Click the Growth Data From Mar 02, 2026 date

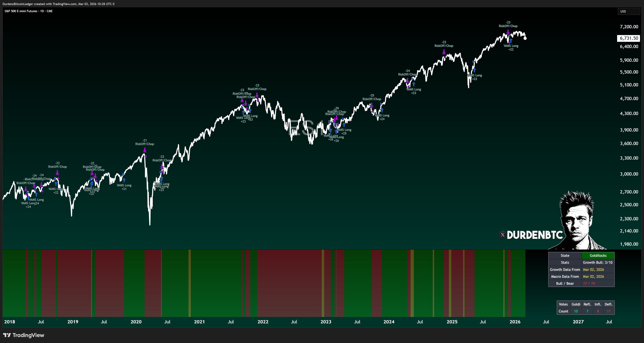pyautogui.click(x=593, y=269)
